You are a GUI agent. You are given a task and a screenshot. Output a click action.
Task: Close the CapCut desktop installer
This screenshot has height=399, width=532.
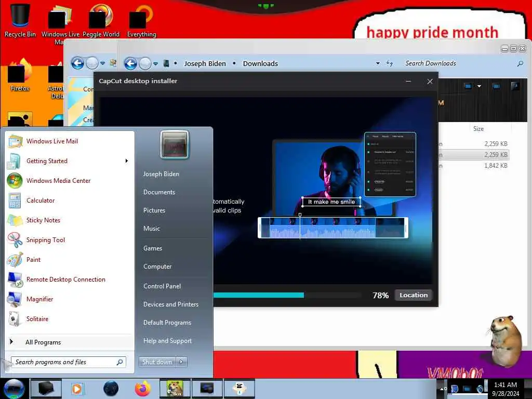pos(430,82)
